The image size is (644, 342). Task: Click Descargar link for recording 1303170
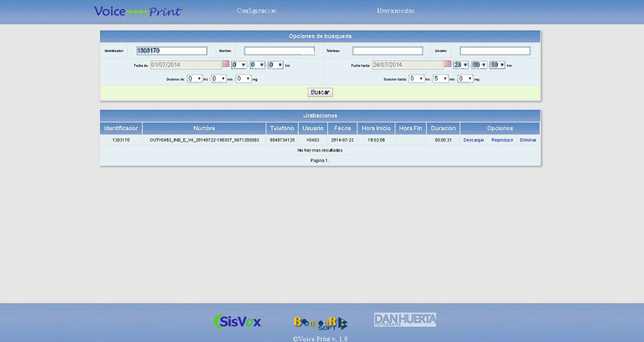click(474, 140)
